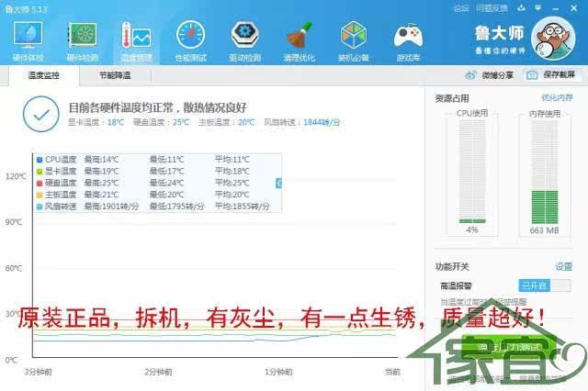588x391 pixels.
Task: Open 装机必备 essential software icon
Action: click(353, 41)
